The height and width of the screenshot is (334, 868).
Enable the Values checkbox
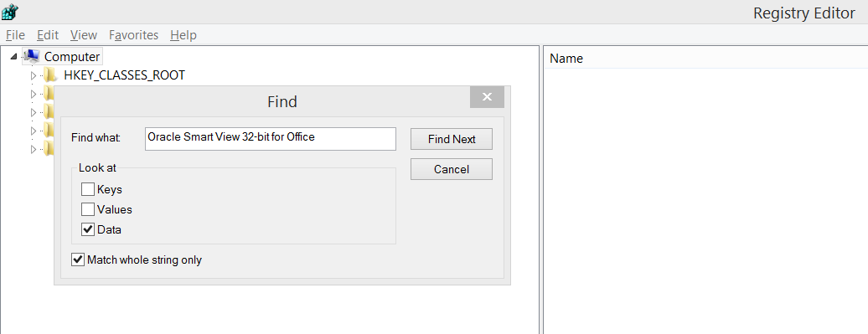tap(88, 209)
